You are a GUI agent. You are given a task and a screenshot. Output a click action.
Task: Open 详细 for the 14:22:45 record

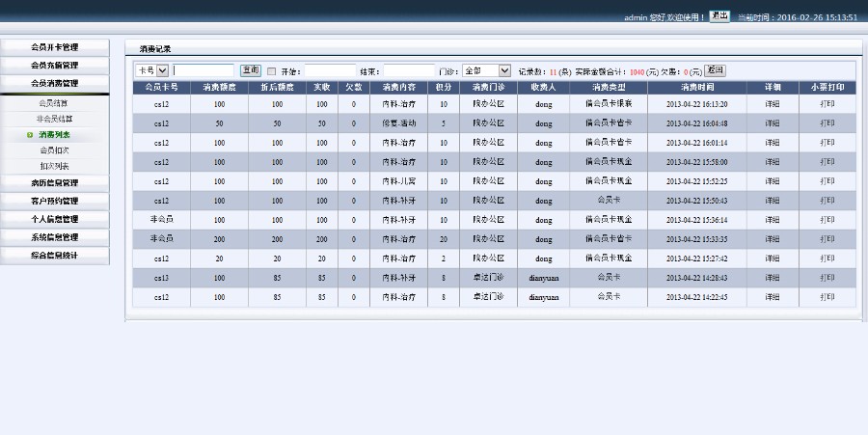(773, 297)
